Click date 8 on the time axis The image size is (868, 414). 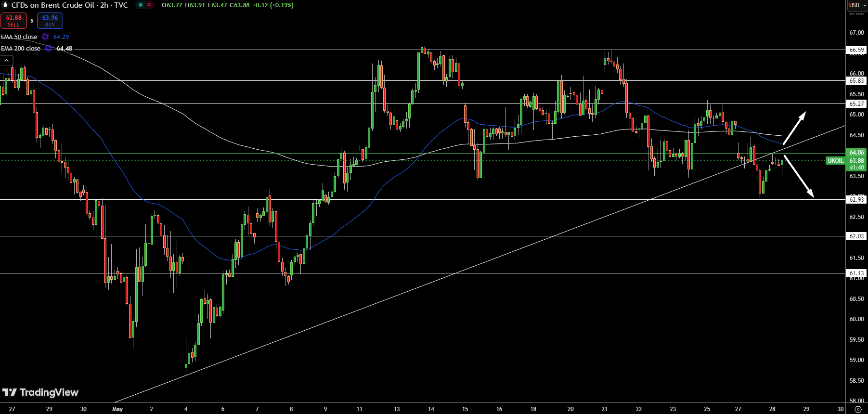291,409
